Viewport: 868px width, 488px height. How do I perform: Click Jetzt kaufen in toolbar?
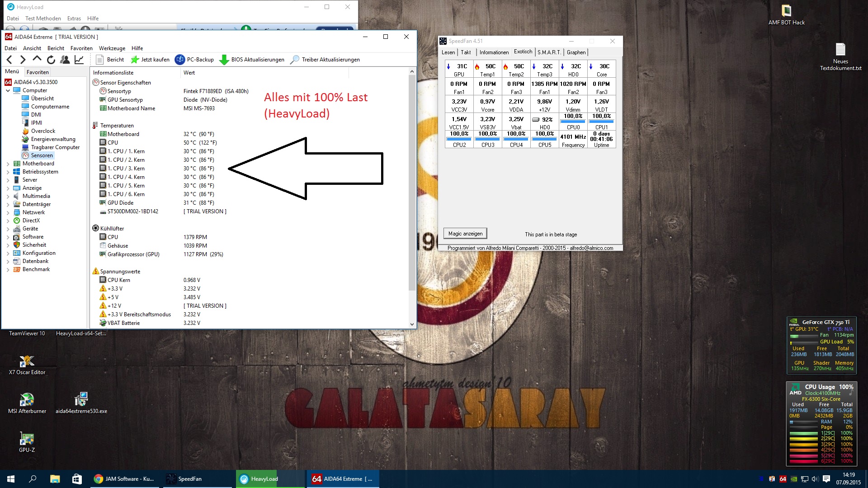point(150,60)
